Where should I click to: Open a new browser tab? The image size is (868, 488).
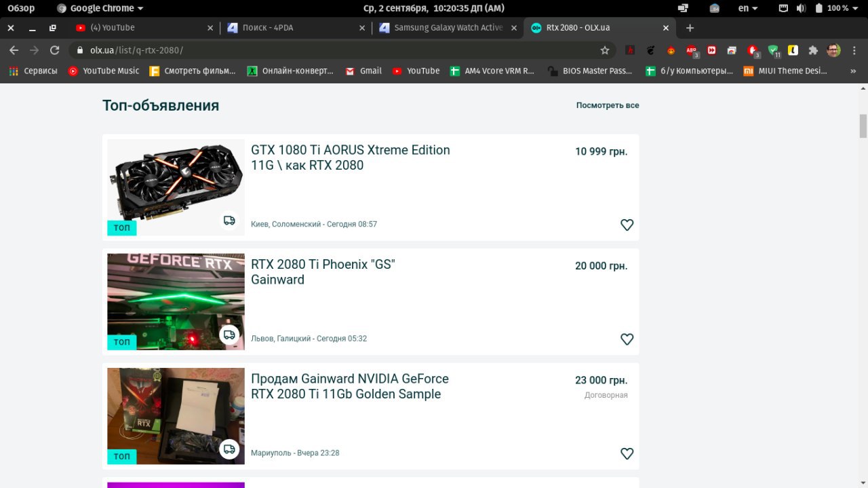[x=690, y=28]
